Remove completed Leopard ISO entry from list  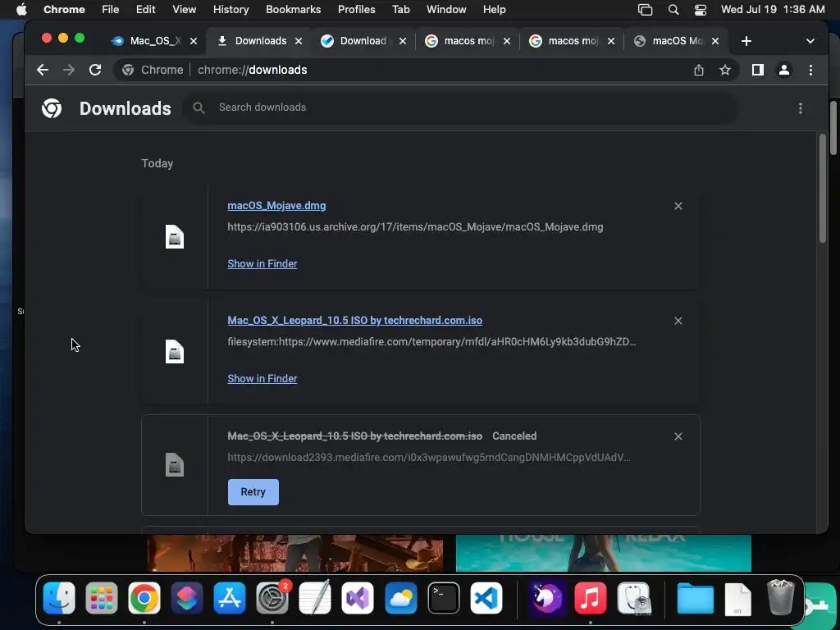click(x=678, y=321)
